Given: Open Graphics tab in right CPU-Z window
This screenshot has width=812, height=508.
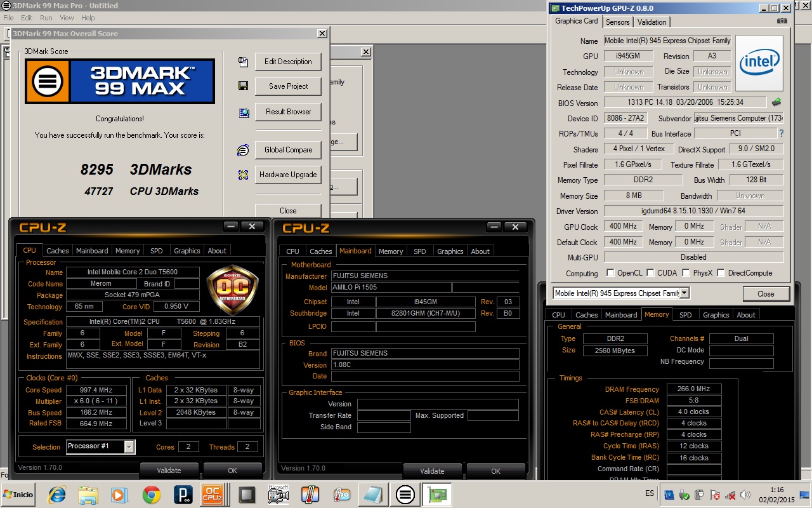Looking at the screenshot, I should [716, 315].
